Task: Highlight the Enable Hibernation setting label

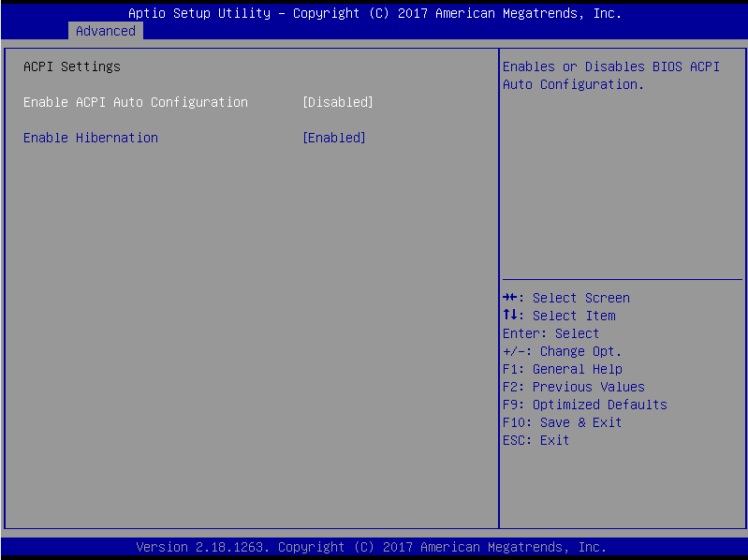Action: tap(91, 138)
